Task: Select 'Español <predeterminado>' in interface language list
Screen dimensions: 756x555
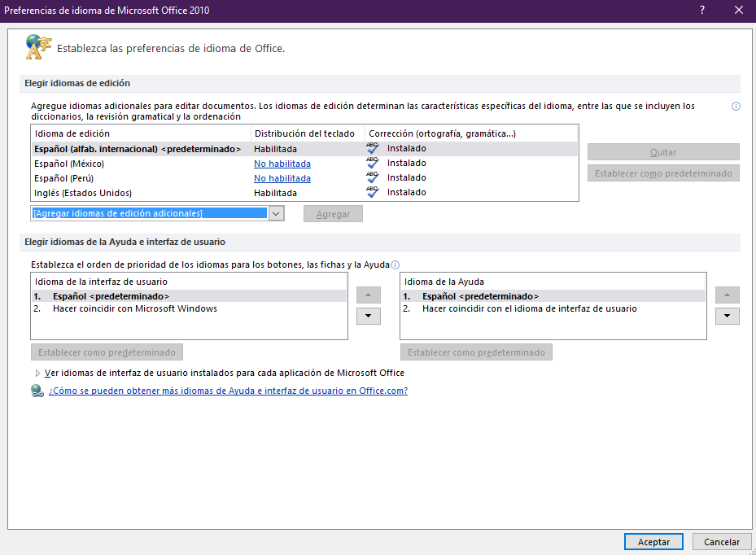Action: [x=189, y=296]
